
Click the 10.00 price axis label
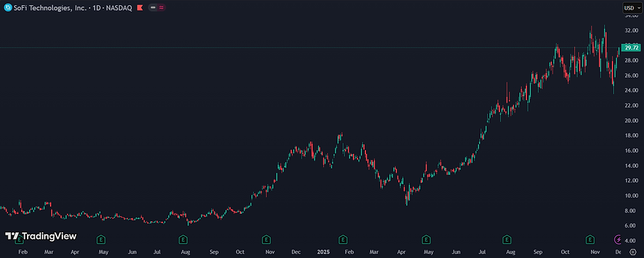(x=631, y=195)
